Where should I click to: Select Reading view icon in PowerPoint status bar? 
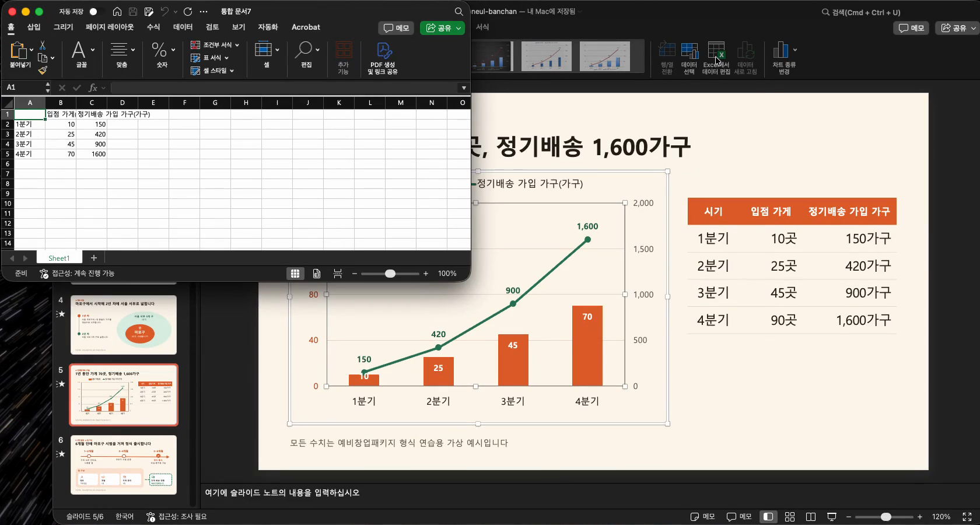click(811, 517)
